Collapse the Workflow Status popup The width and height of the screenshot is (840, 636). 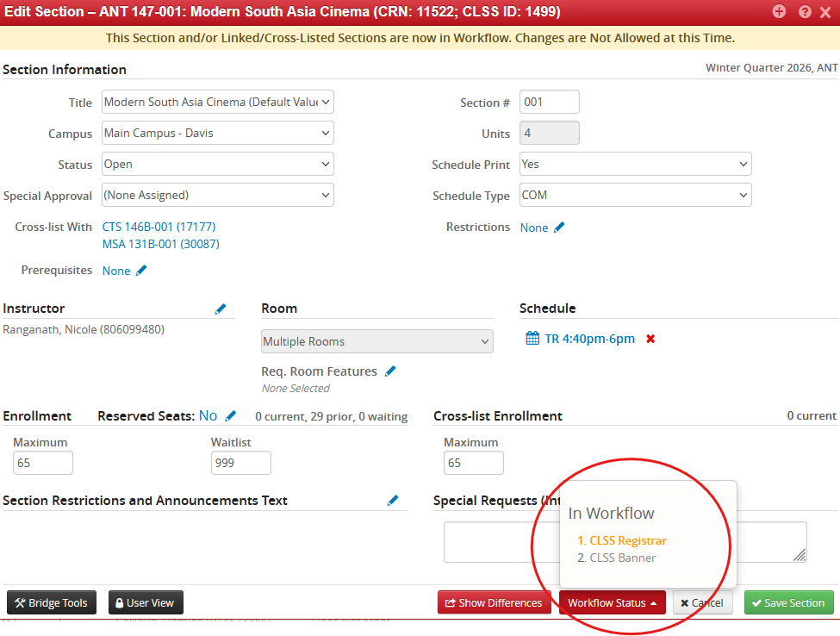(612, 602)
